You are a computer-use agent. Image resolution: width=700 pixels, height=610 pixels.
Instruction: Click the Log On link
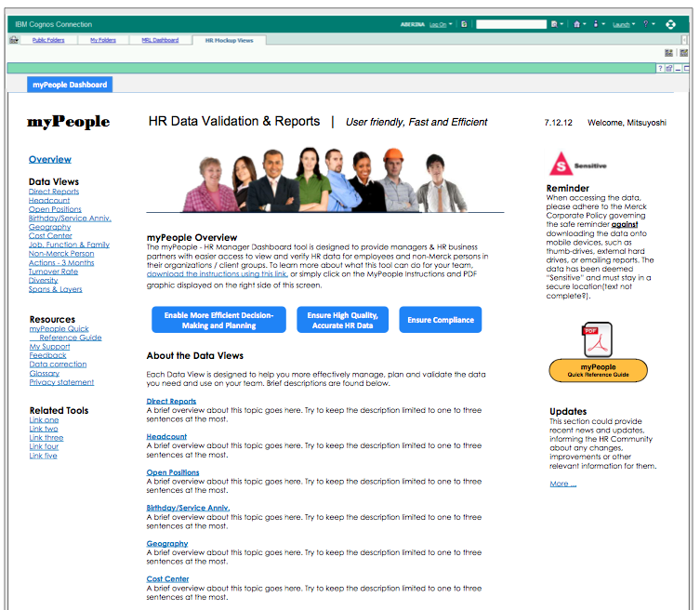point(438,24)
